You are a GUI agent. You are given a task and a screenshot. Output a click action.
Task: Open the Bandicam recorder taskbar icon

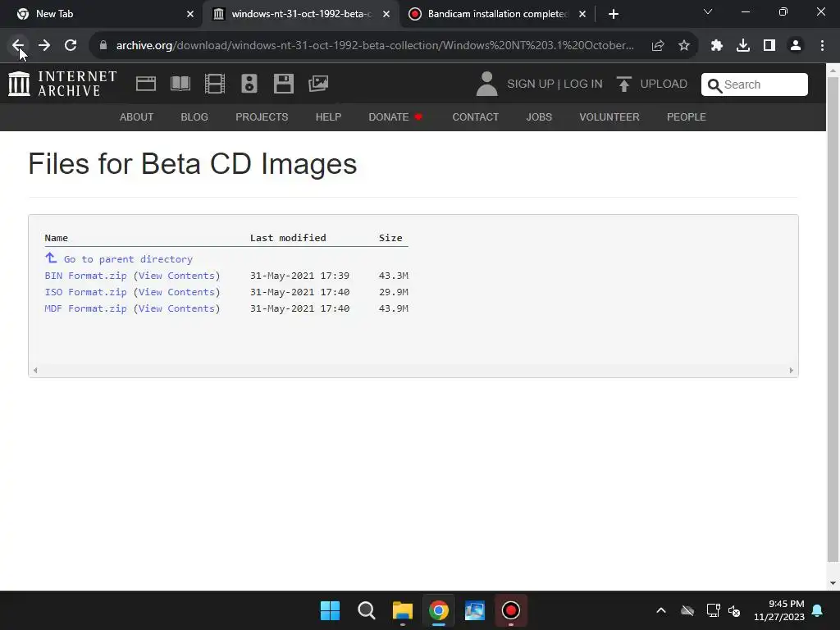510,610
